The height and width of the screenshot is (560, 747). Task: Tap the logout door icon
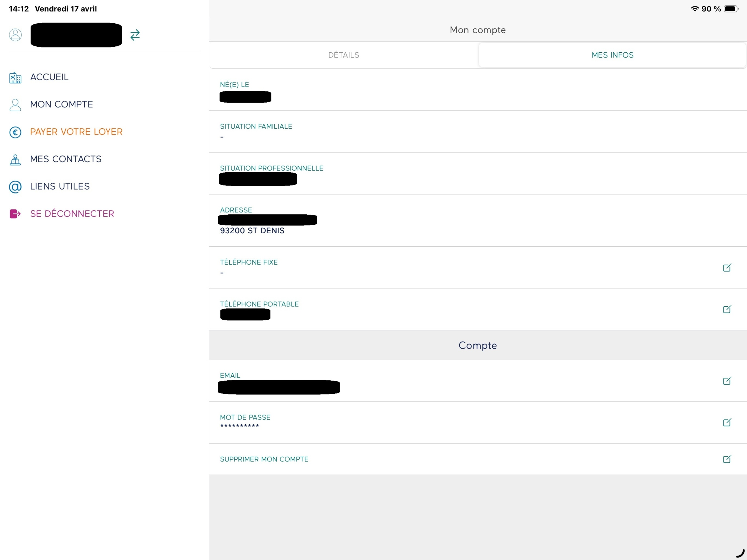(x=15, y=214)
